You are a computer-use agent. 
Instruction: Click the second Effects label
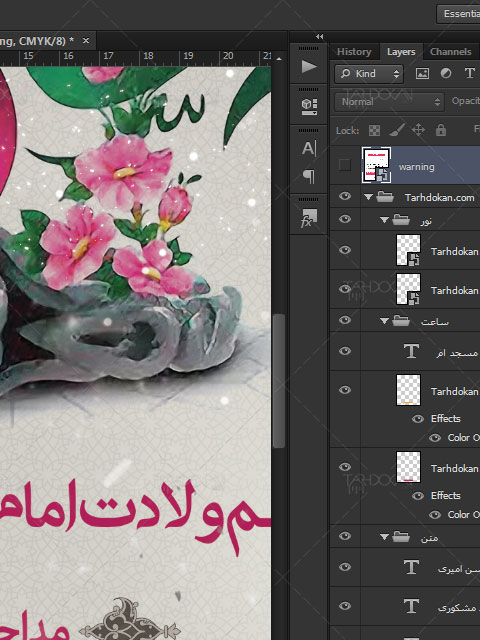(446, 496)
